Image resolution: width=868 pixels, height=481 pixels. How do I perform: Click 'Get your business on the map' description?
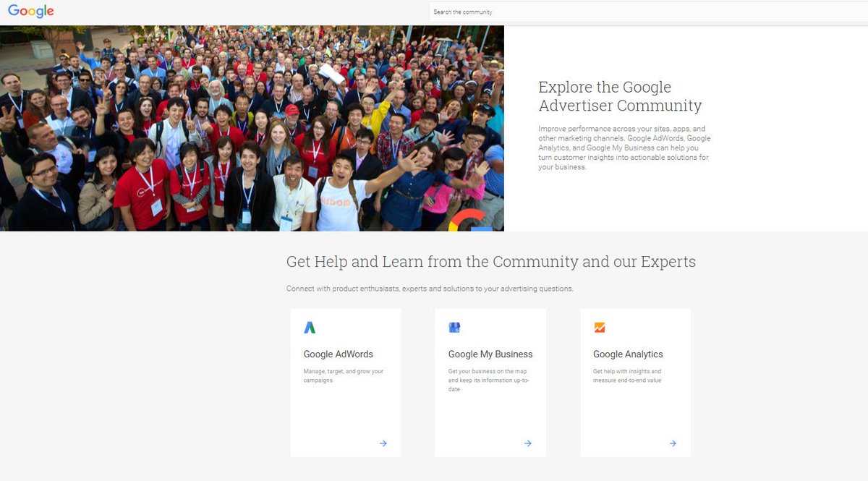click(x=489, y=380)
